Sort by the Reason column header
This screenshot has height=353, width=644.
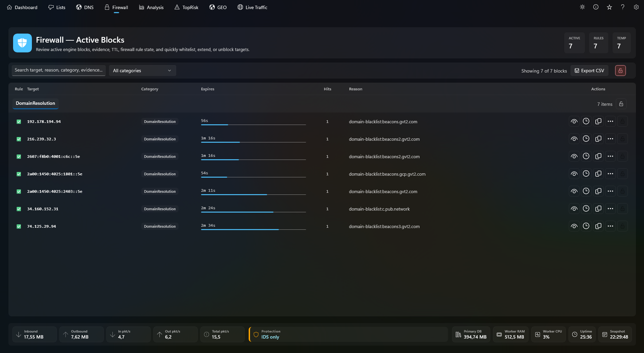coord(355,89)
